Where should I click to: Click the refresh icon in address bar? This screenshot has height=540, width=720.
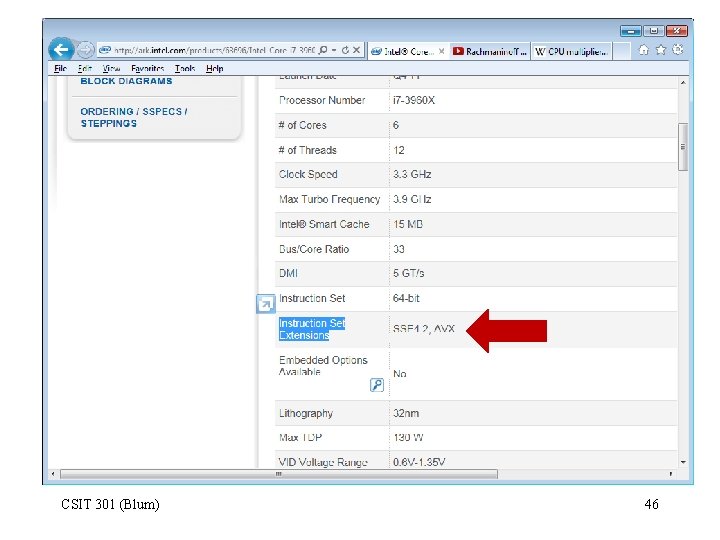(345, 50)
